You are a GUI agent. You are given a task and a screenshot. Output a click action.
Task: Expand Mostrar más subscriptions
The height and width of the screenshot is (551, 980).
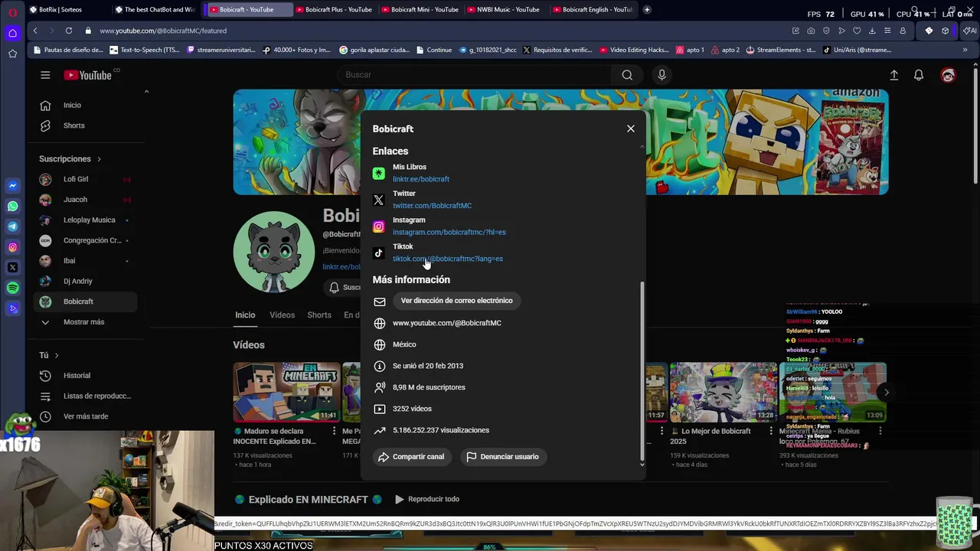(84, 322)
